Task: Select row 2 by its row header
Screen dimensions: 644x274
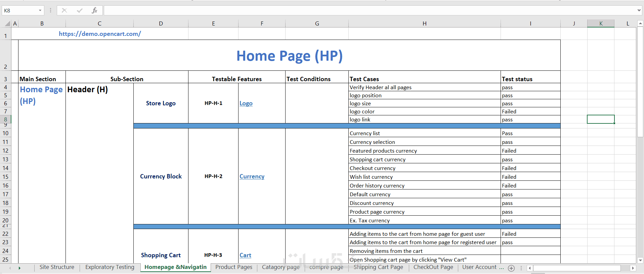Action: (5, 55)
